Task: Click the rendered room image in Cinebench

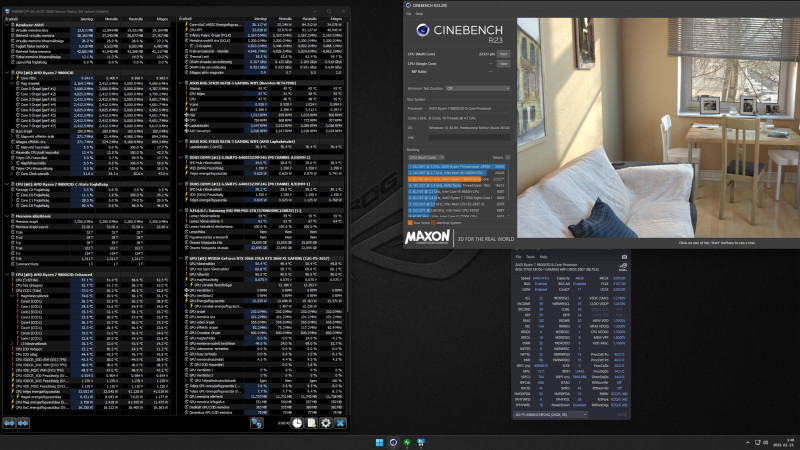Action: [658, 128]
